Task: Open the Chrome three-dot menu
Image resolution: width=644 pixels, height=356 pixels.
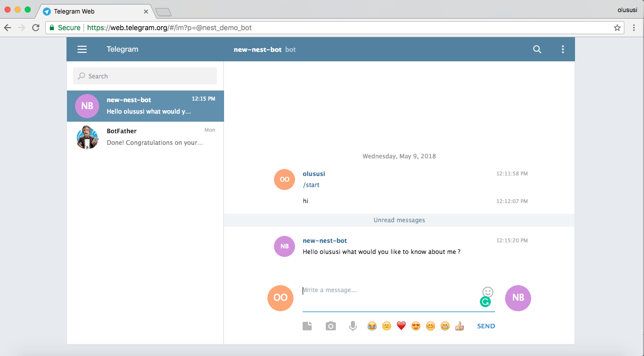Action: pyautogui.click(x=634, y=28)
